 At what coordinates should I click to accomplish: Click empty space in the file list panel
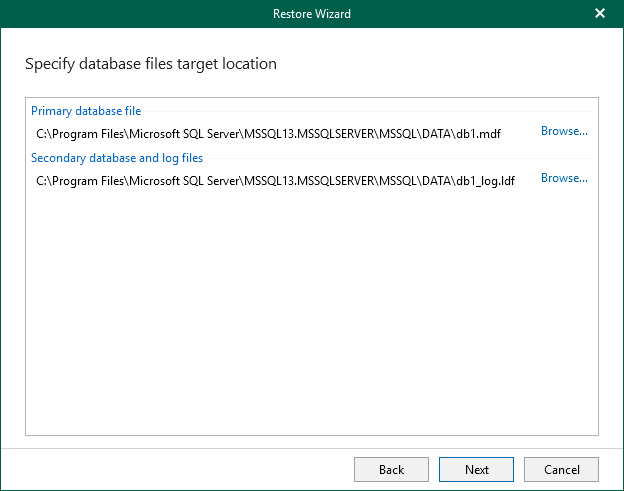tap(311, 320)
